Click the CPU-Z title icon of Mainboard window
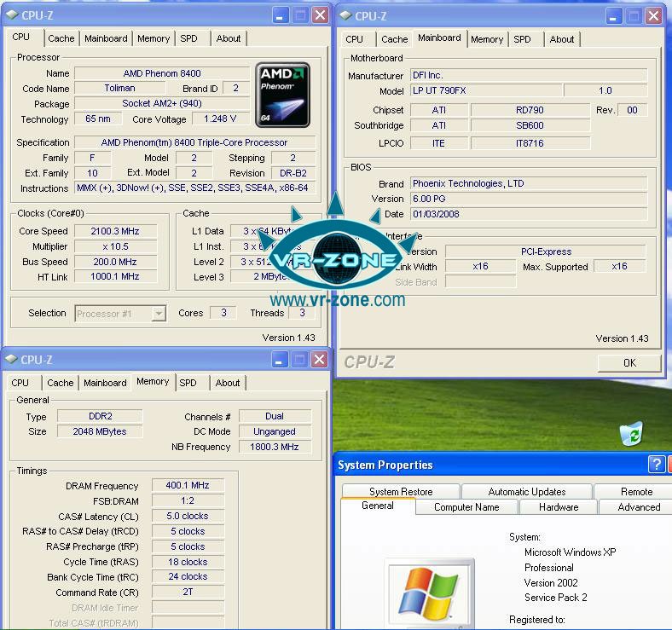Screen dimensions: 672x630 click(345, 16)
